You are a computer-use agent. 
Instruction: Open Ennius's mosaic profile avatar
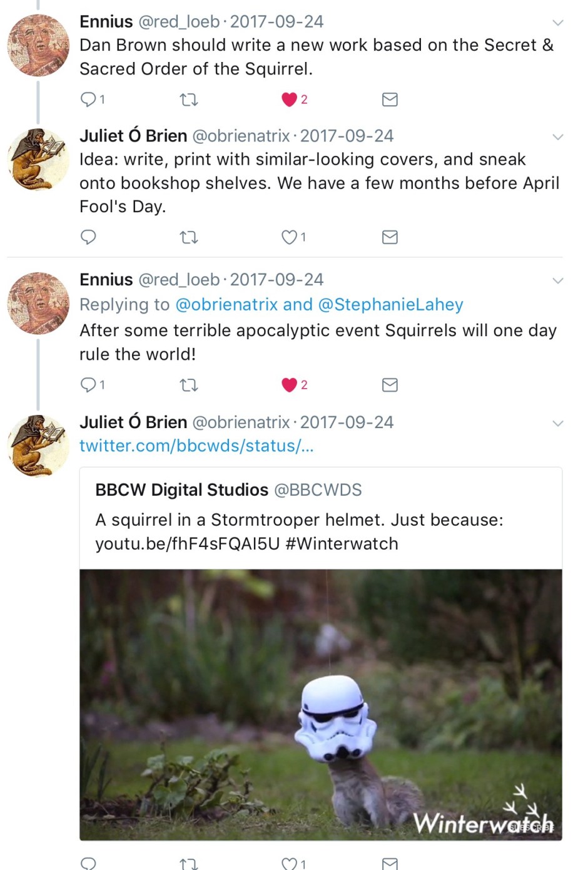point(38,46)
